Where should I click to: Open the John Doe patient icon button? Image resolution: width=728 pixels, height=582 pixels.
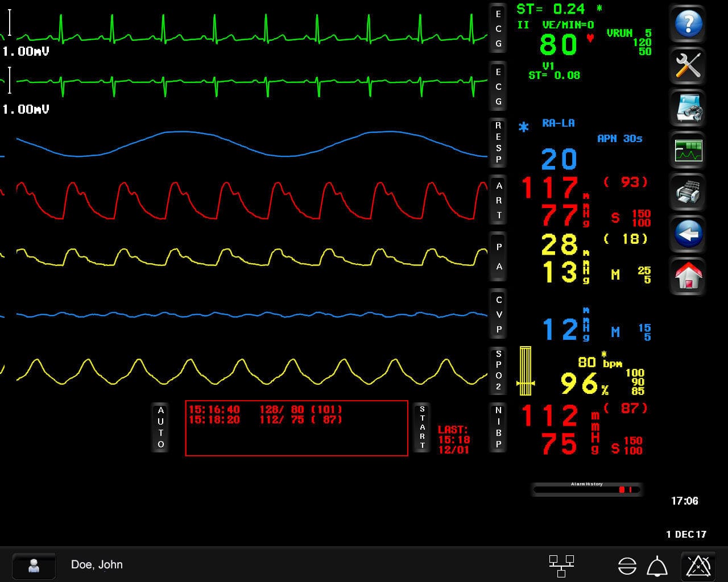(x=34, y=566)
